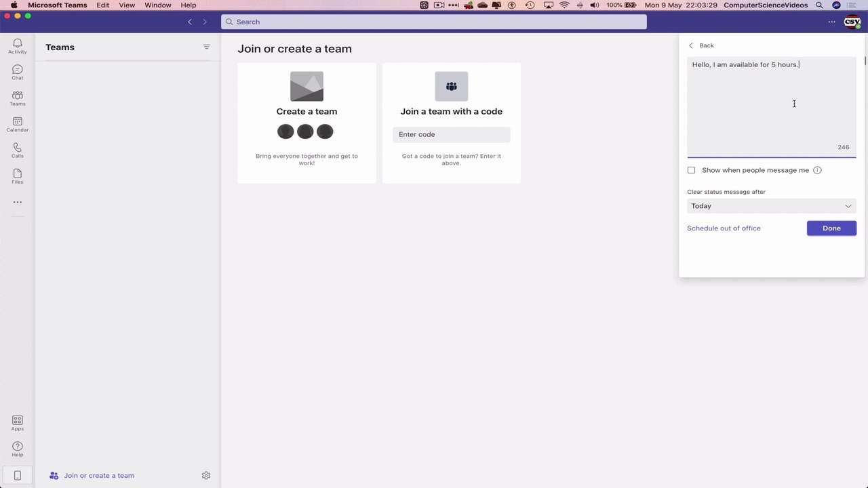868x488 pixels.
Task: Open the Apple menu
Action: 14,5
